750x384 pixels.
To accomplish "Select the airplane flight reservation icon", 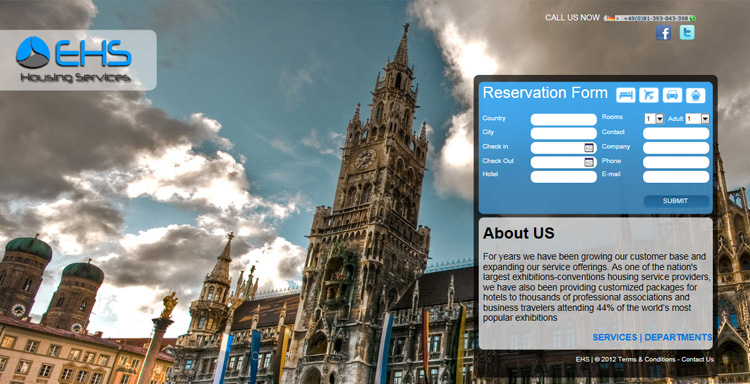I will pyautogui.click(x=649, y=95).
